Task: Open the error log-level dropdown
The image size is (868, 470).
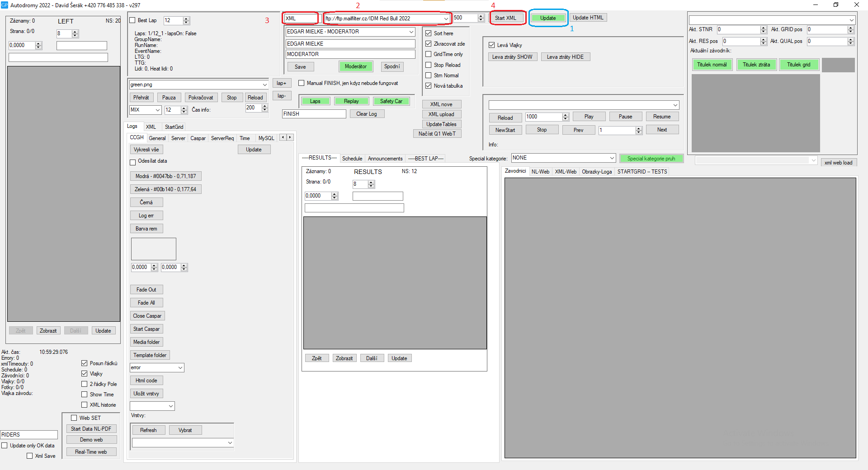Action: click(x=180, y=367)
